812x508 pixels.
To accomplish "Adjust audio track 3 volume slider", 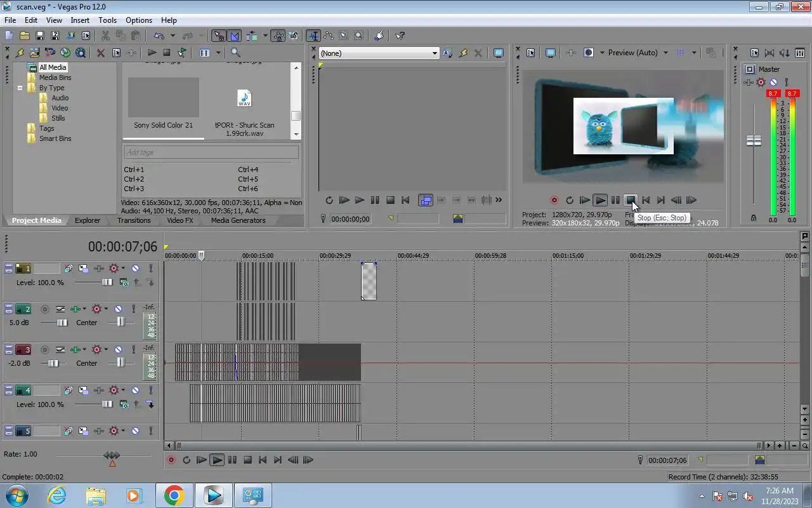I will click(x=54, y=363).
